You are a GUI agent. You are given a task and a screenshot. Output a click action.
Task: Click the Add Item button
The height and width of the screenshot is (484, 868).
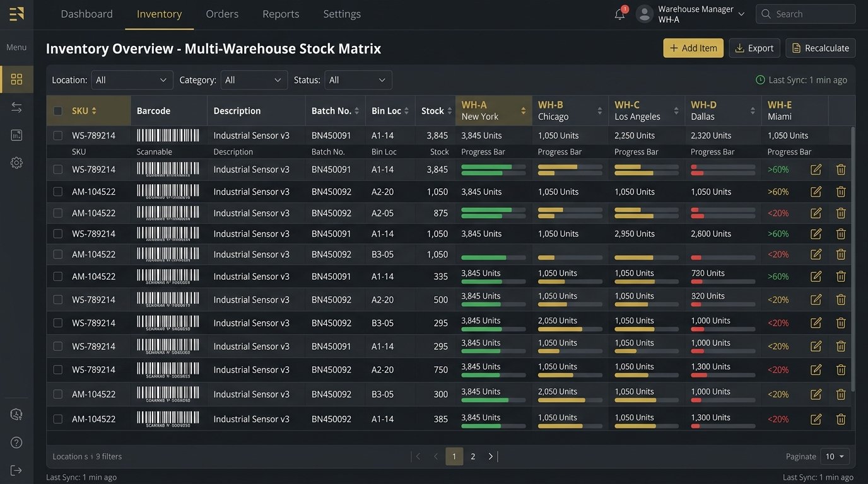pyautogui.click(x=693, y=48)
